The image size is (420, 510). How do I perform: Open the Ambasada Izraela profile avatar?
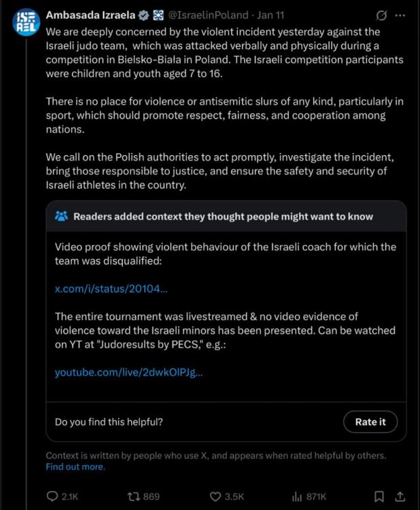tap(26, 23)
